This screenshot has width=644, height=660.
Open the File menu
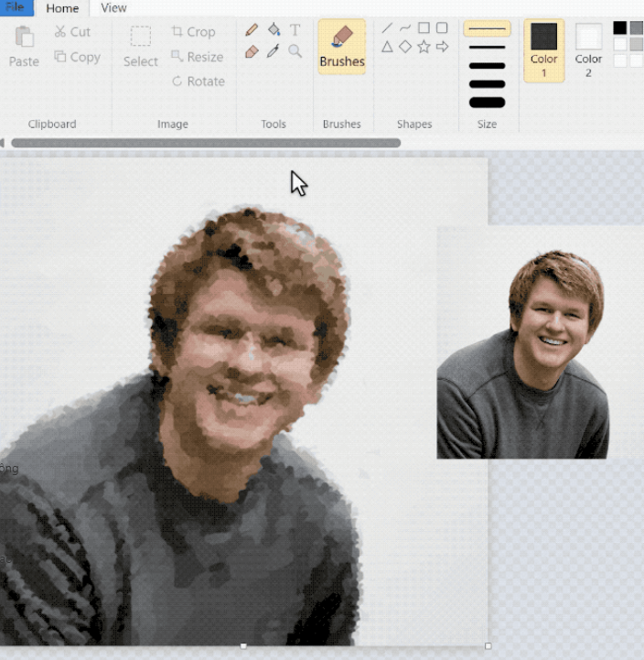(16, 7)
